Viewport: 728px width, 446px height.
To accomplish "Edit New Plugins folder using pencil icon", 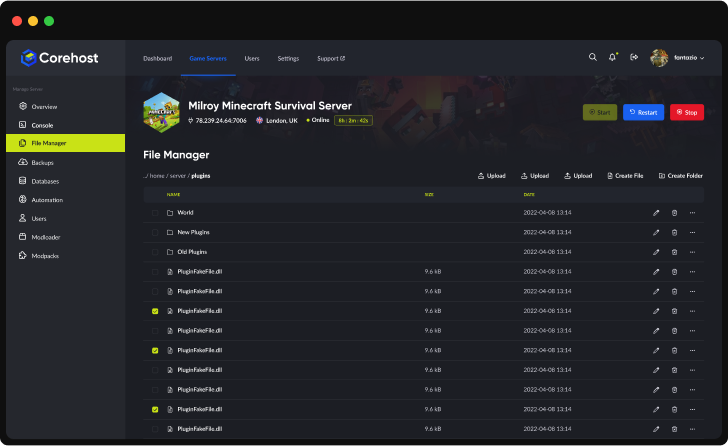I will point(656,232).
